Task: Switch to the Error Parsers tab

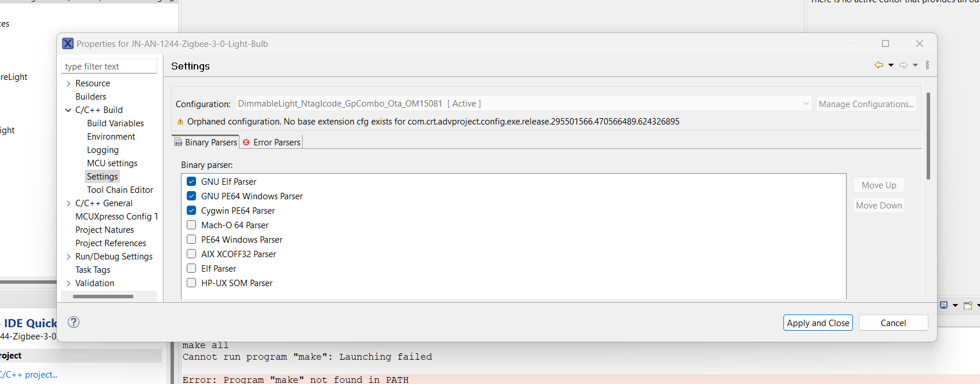Action: pyautogui.click(x=277, y=142)
